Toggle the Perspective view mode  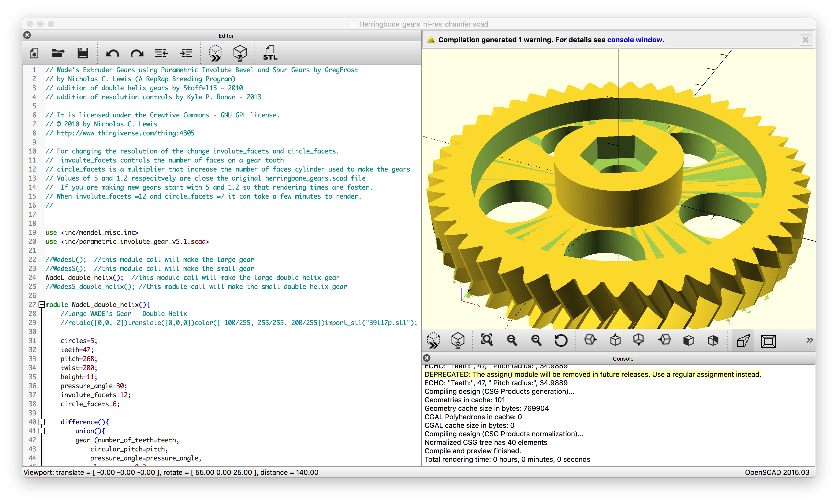(743, 341)
